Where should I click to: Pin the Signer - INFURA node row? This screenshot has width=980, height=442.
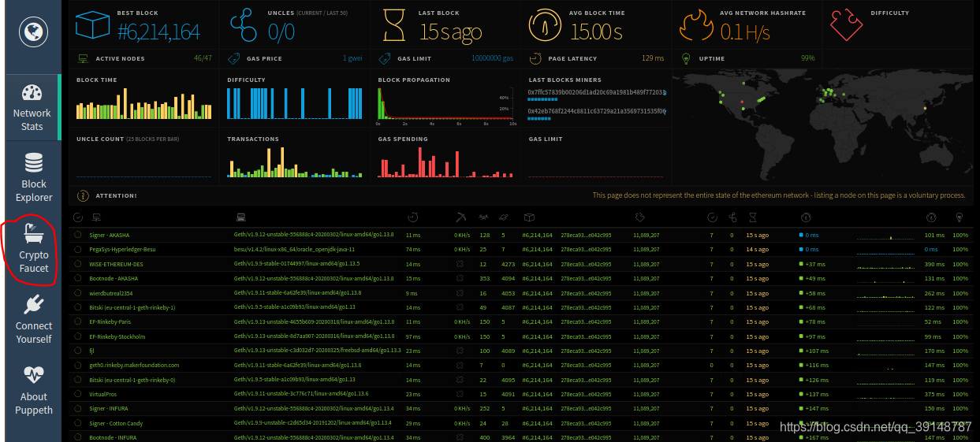point(77,408)
